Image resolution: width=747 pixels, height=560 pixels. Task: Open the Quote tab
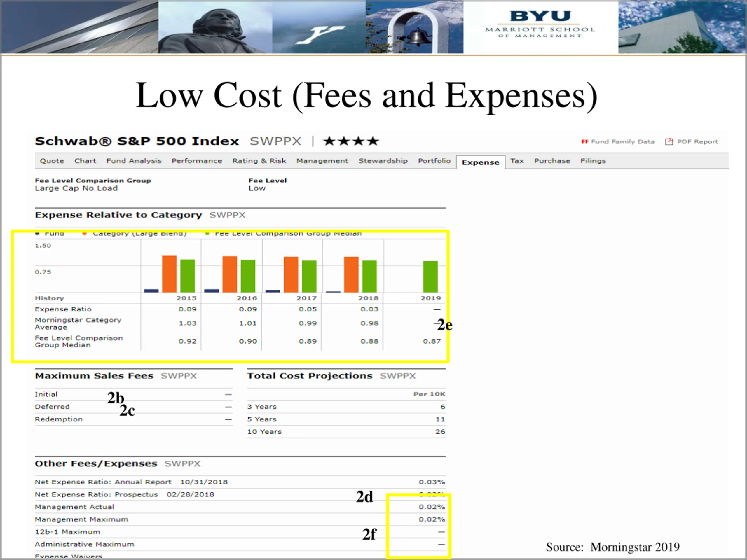(52, 161)
